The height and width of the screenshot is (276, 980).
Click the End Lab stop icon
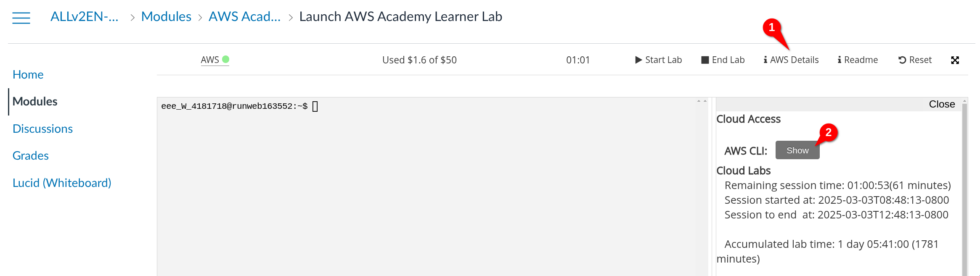[x=705, y=60]
